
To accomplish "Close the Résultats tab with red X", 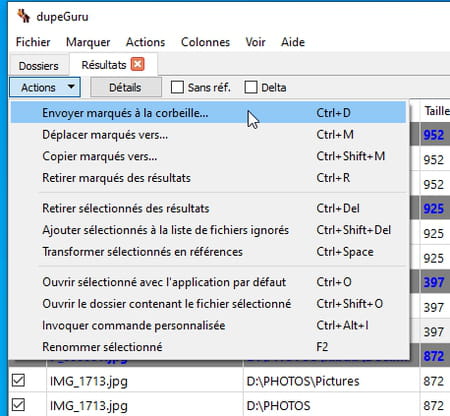I will [137, 64].
